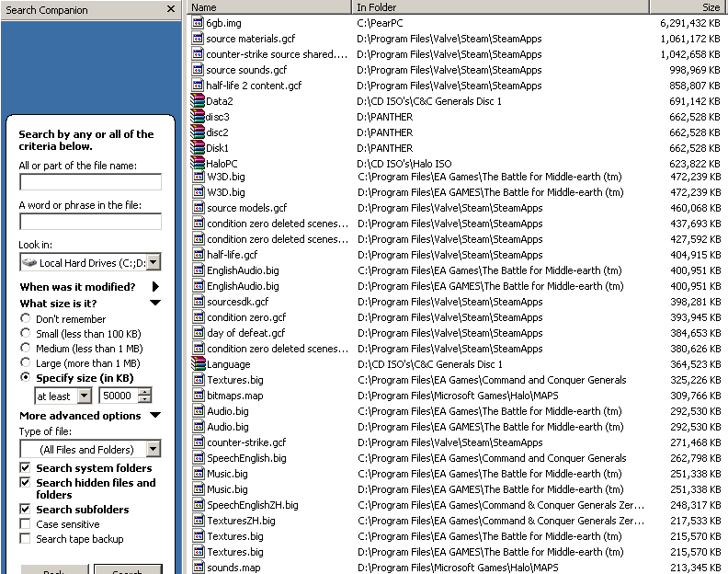728x574 pixels.
Task: Click the 213,345 KB size value
Action: 696,568
